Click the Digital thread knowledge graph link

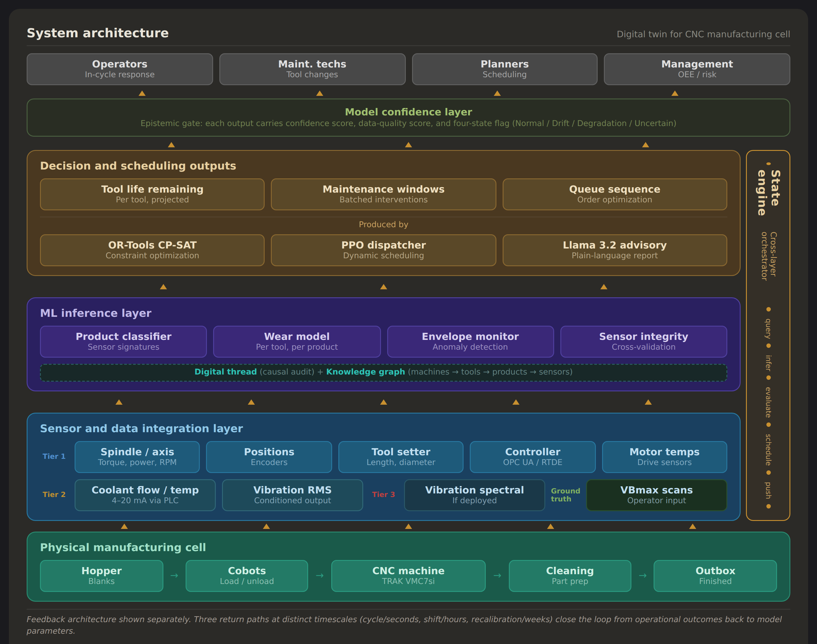pos(383,372)
